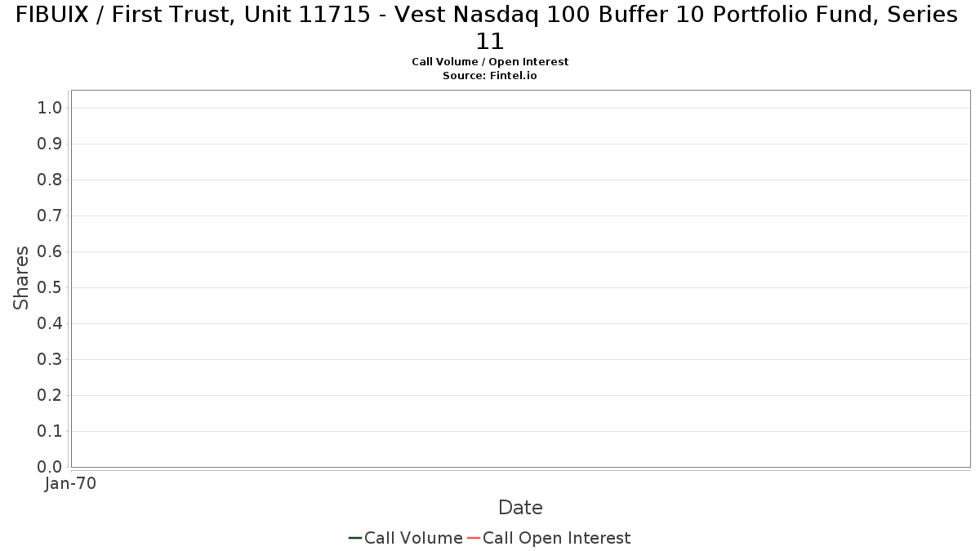Select the 0.4 y-axis tick label

click(x=50, y=324)
